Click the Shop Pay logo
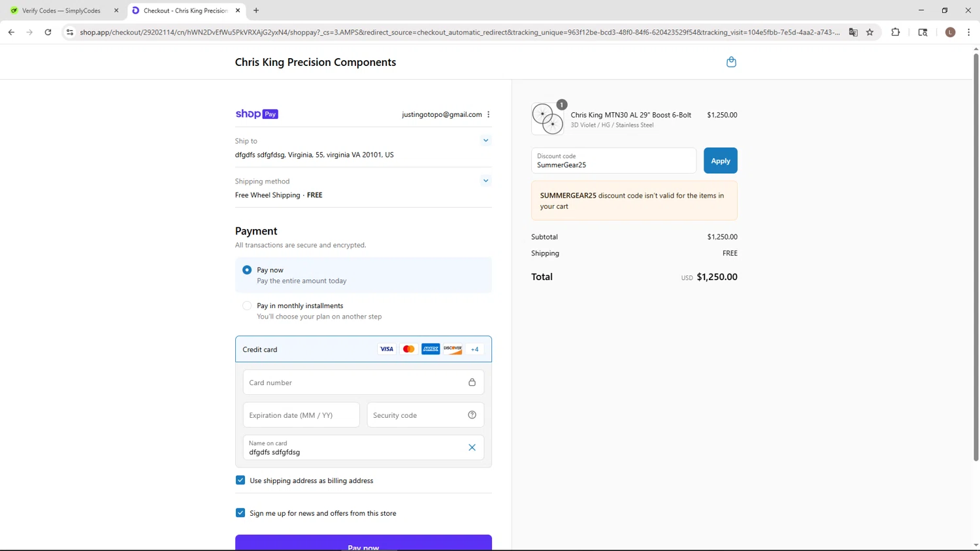Image resolution: width=980 pixels, height=551 pixels. pyautogui.click(x=257, y=114)
